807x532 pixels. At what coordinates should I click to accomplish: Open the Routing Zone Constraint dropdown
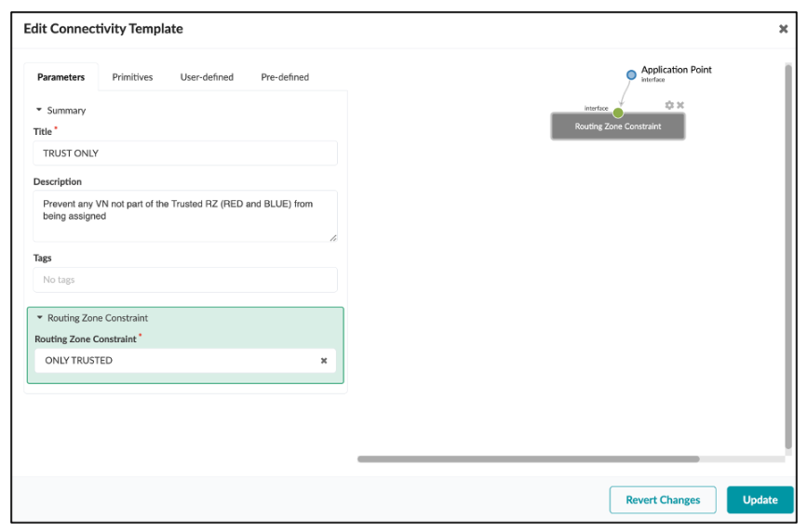click(177, 361)
